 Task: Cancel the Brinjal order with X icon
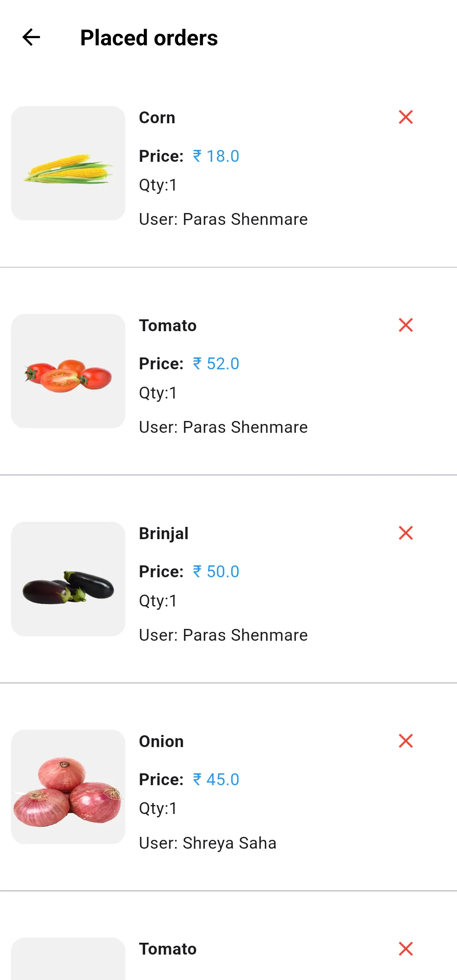point(405,533)
